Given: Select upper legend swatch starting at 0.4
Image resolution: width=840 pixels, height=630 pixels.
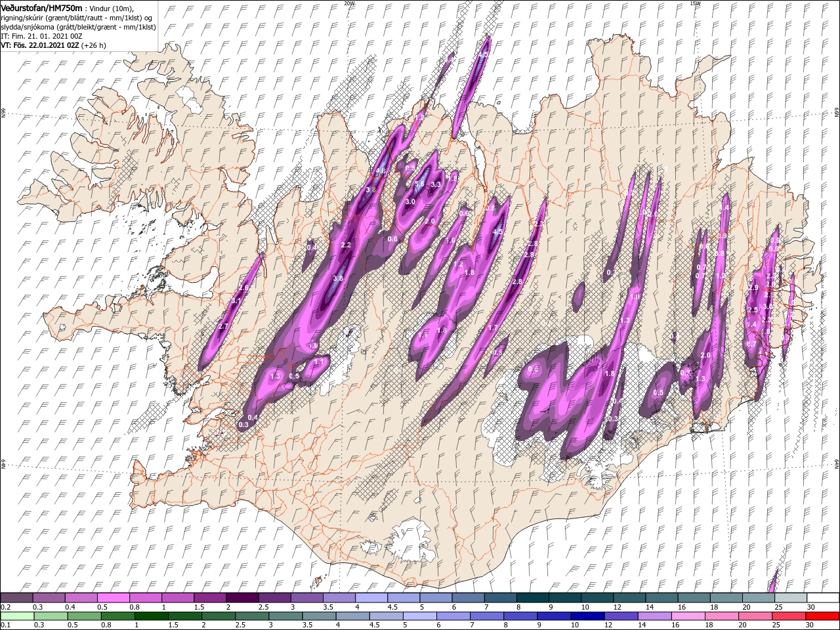Looking at the screenshot, I should [x=81, y=598].
